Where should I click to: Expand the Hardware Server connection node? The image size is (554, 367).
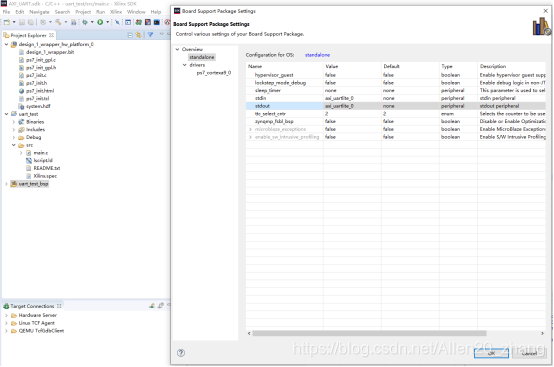pos(6,315)
